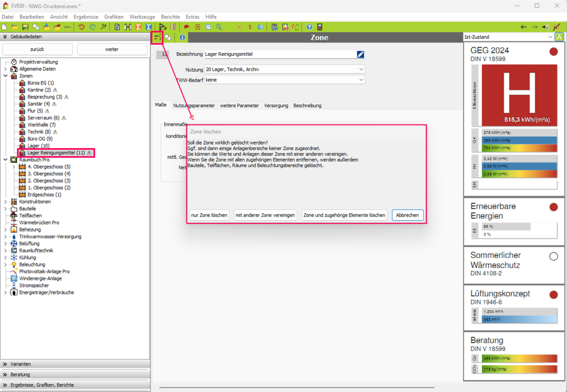Select Werkhalle (7) zone in tree
Image resolution: width=567 pixels, height=392 pixels.
tap(41, 125)
